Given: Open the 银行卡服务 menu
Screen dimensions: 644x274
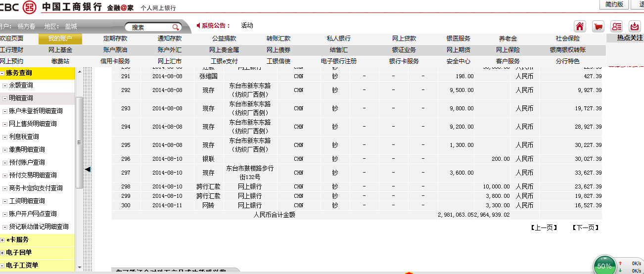Looking at the screenshot, I should tap(404, 61).
